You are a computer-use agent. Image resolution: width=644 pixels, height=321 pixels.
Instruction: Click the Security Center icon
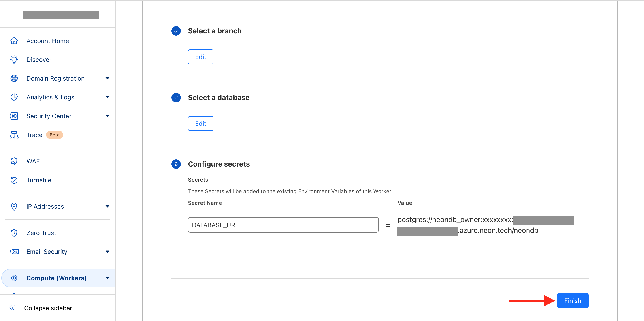14,116
